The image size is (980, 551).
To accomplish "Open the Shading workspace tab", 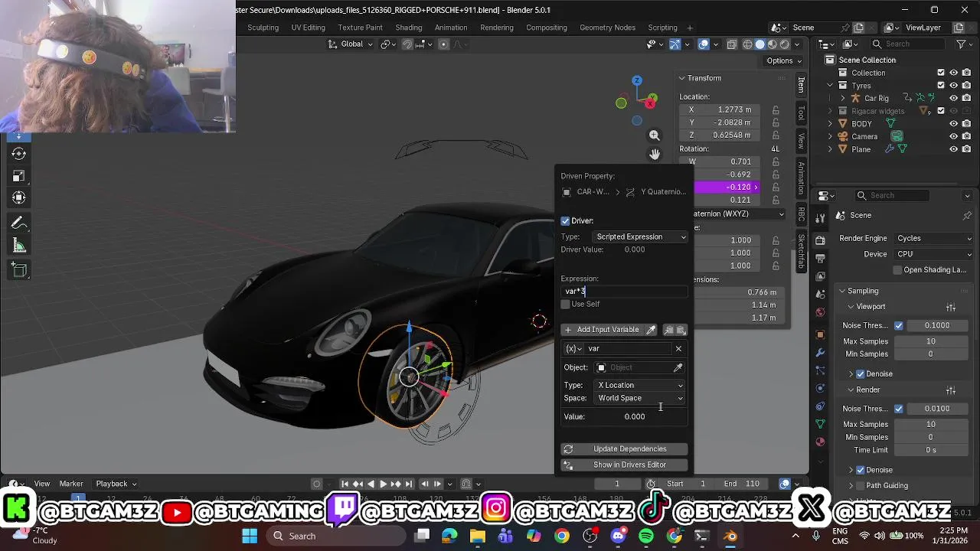I will click(408, 28).
